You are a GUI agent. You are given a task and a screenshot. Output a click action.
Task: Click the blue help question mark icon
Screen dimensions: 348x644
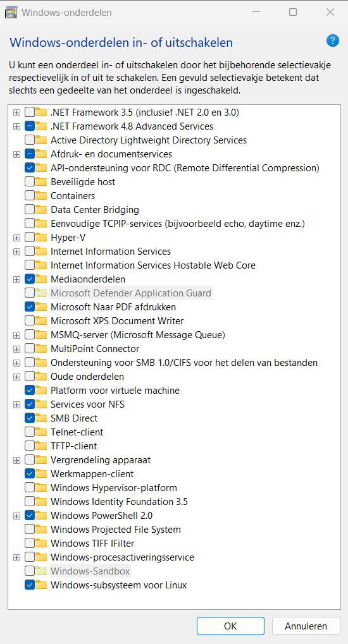332,40
